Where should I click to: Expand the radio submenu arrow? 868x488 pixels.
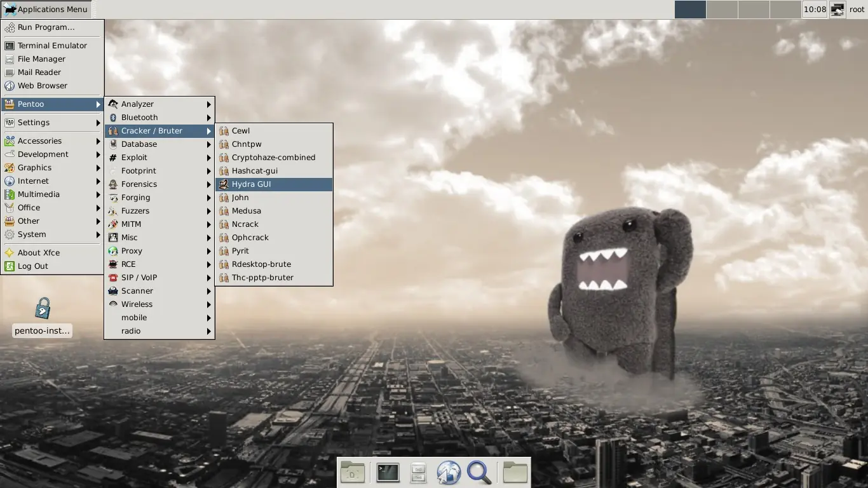pyautogui.click(x=208, y=331)
